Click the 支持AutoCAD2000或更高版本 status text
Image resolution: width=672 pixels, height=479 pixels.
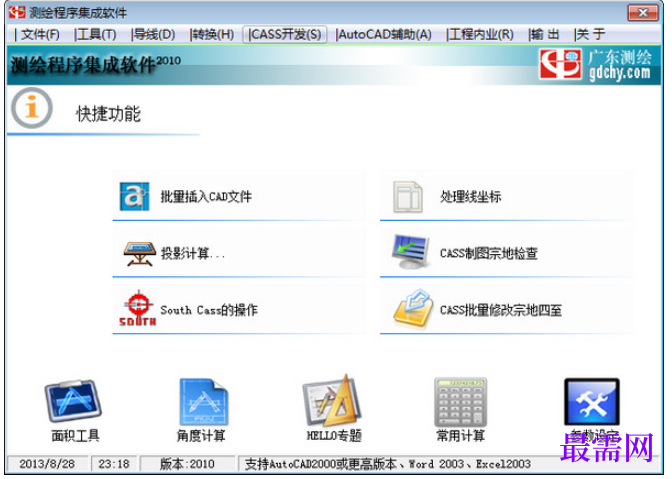tap(387, 464)
